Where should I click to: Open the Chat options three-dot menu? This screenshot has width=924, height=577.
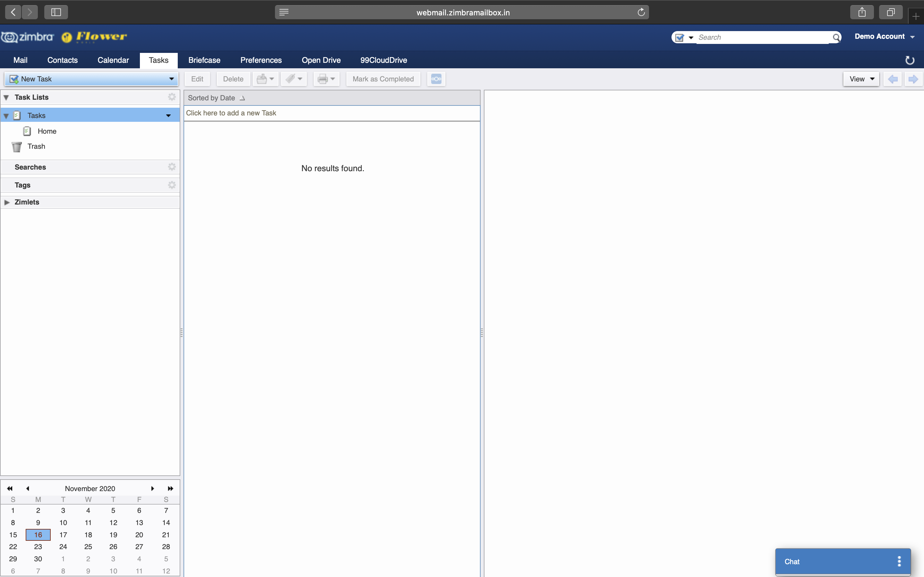point(899,561)
